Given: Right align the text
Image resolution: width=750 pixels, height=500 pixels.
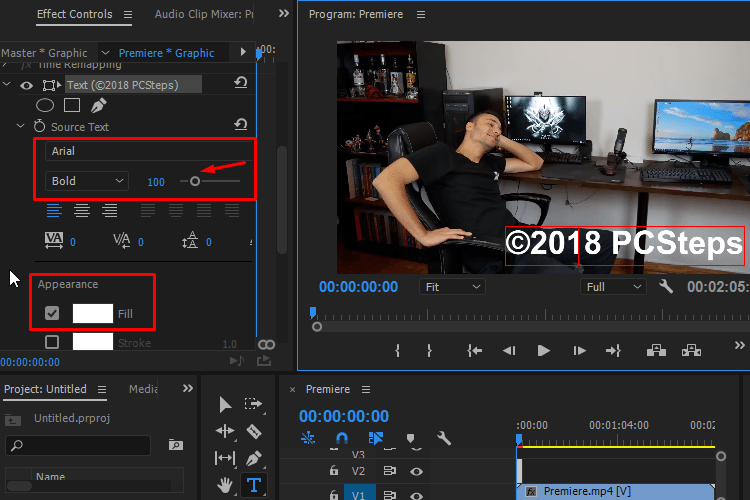Looking at the screenshot, I should coord(110,211).
